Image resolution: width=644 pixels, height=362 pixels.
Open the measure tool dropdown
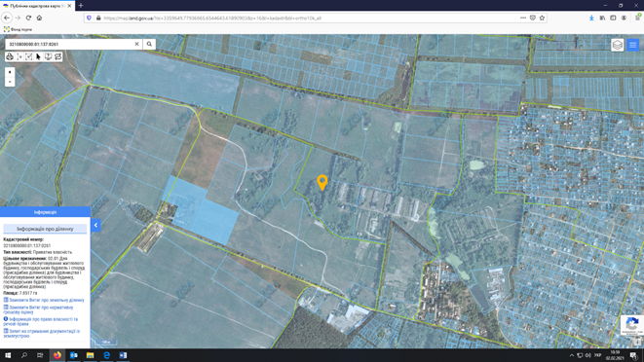pos(19,56)
